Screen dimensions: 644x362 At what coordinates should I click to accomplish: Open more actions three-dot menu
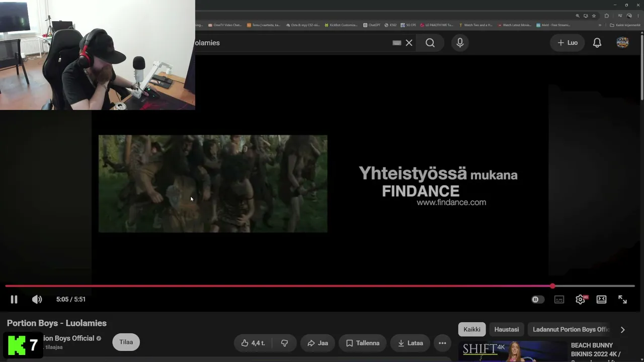tap(442, 343)
